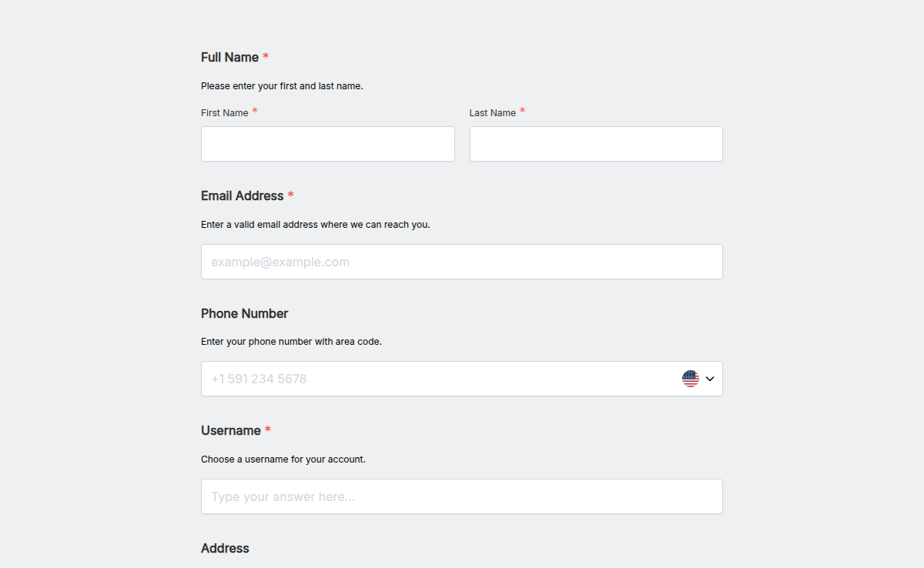Click the Email Address heading
924x568 pixels.
point(243,195)
